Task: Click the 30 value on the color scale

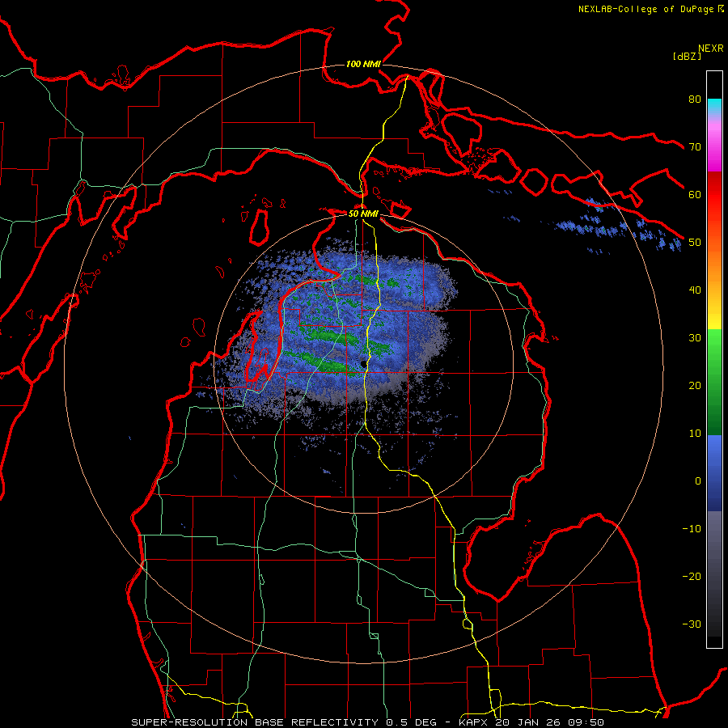Action: 695,337
